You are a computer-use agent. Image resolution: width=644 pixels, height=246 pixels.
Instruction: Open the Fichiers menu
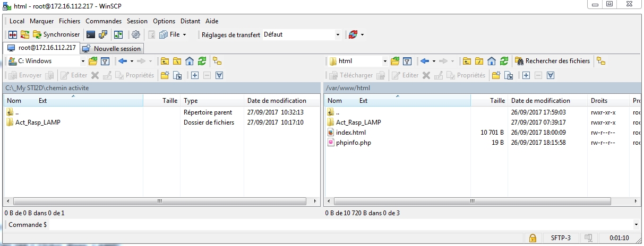click(70, 21)
